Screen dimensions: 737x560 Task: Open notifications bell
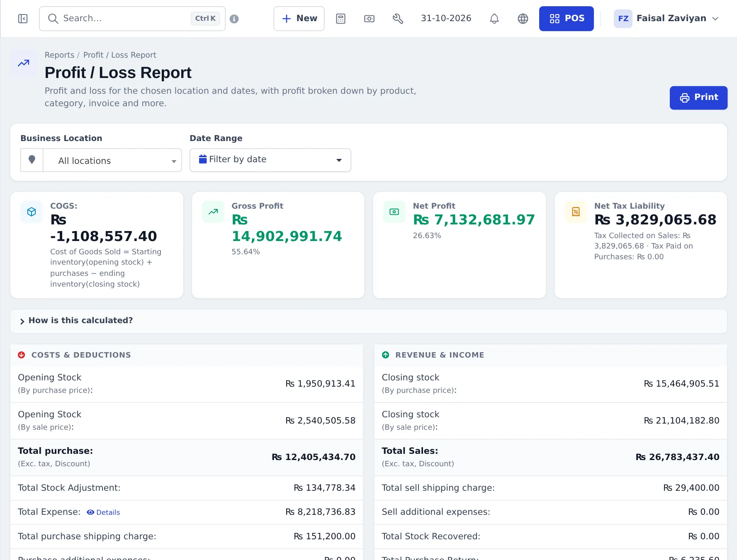click(x=494, y=19)
